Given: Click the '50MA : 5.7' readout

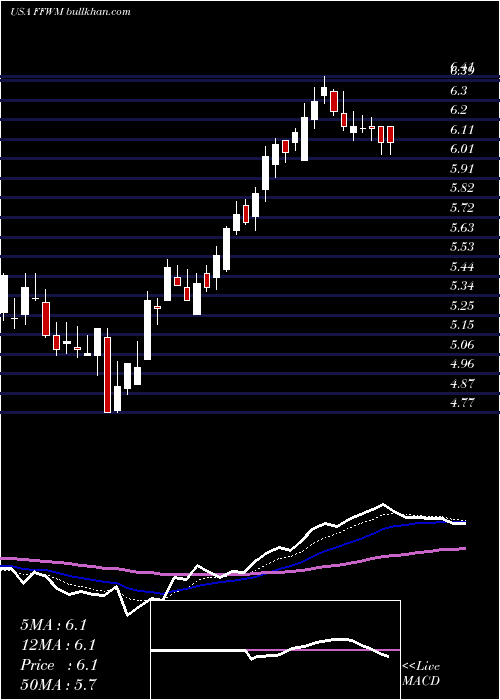Looking at the screenshot, I should 58,685.
